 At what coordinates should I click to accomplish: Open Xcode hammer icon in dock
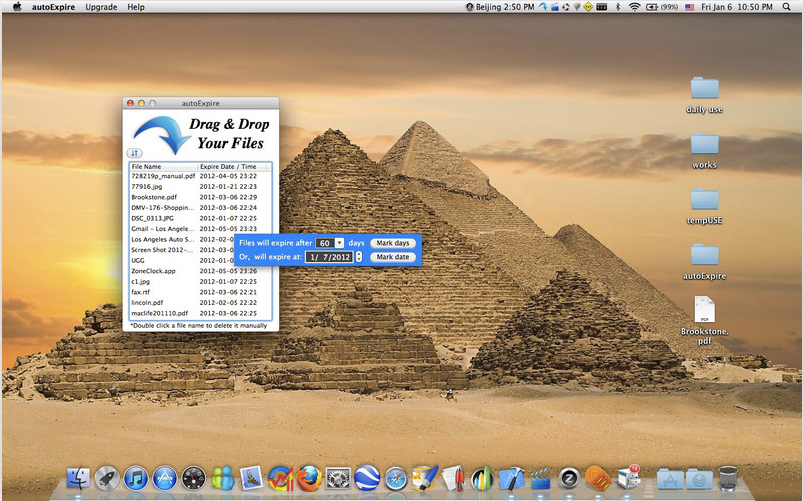coord(511,479)
